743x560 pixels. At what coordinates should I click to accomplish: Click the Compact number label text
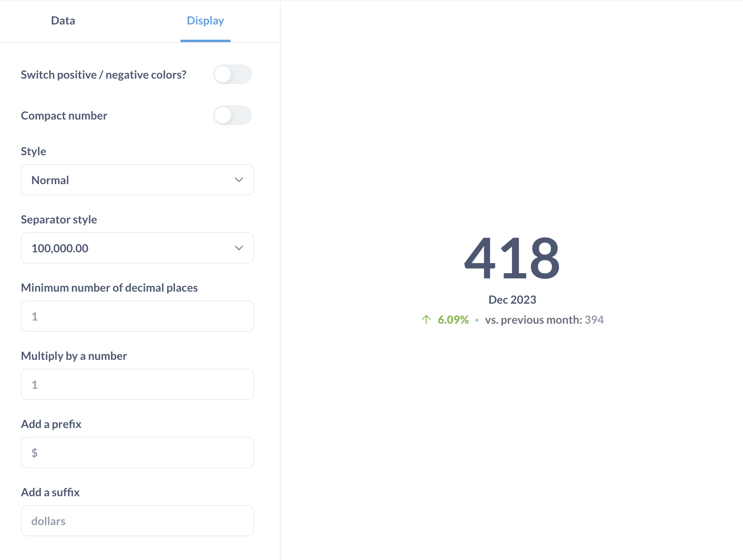64,116
